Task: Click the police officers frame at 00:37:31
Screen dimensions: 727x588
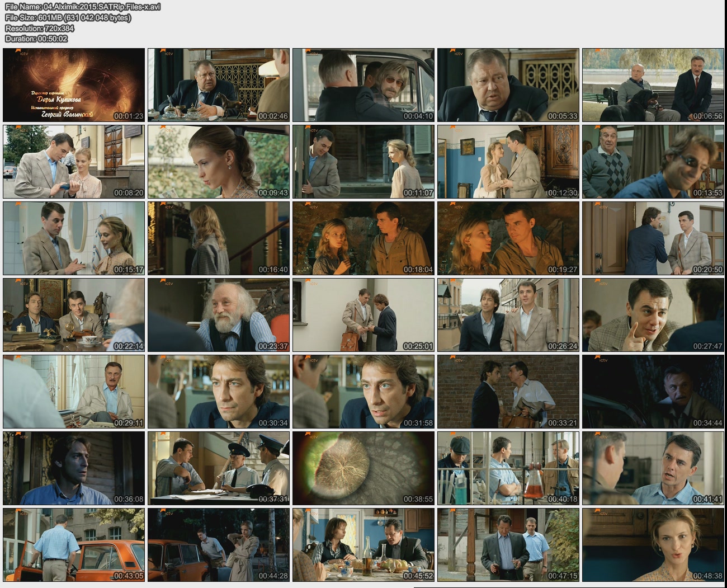Action: tap(219, 468)
